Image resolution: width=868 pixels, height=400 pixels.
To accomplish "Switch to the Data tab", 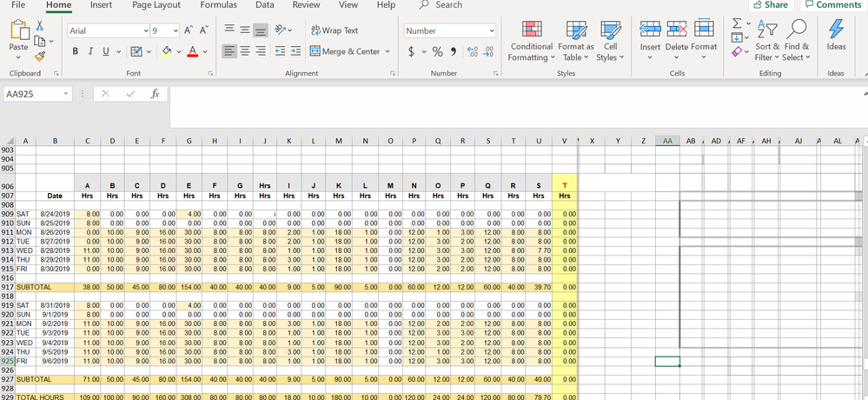I will click(x=265, y=5).
